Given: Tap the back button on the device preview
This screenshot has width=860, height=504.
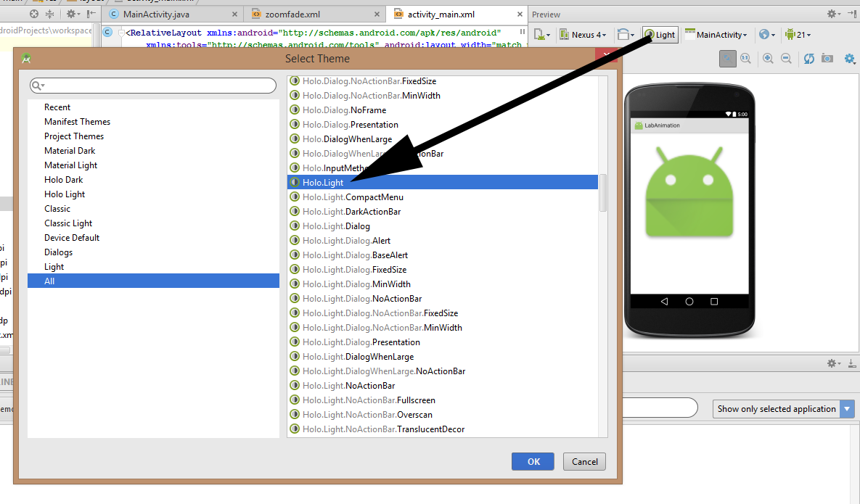Looking at the screenshot, I should [x=664, y=301].
